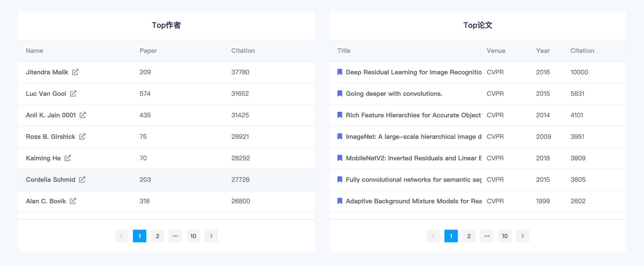Click bookmark icon for MobileNetV2 paper
Image resolution: width=644 pixels, height=266 pixels.
click(340, 158)
